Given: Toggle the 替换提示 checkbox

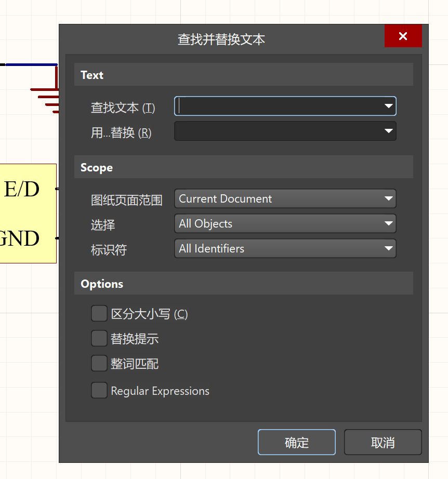Looking at the screenshot, I should (x=99, y=339).
